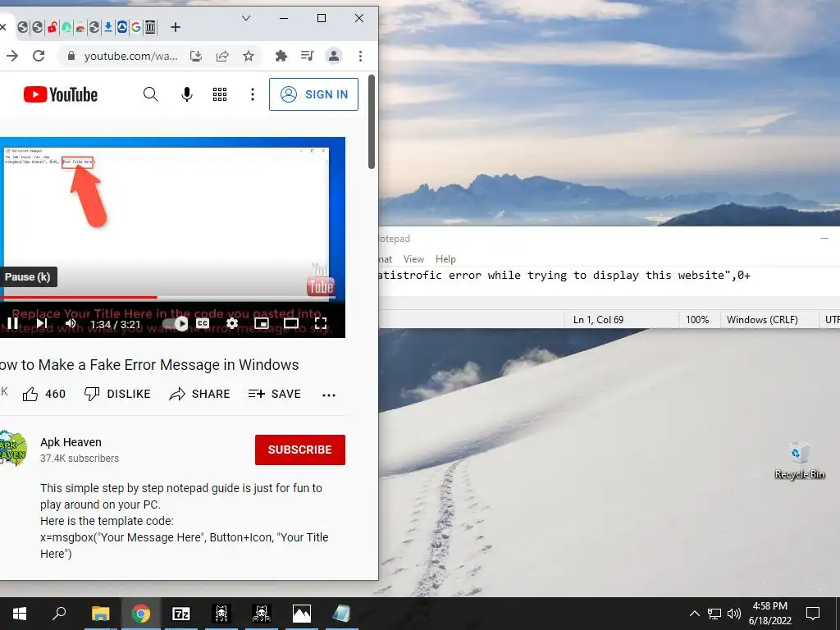Image resolution: width=840 pixels, height=630 pixels.
Task: Toggle closed captions (CC) on video
Action: tap(203, 323)
